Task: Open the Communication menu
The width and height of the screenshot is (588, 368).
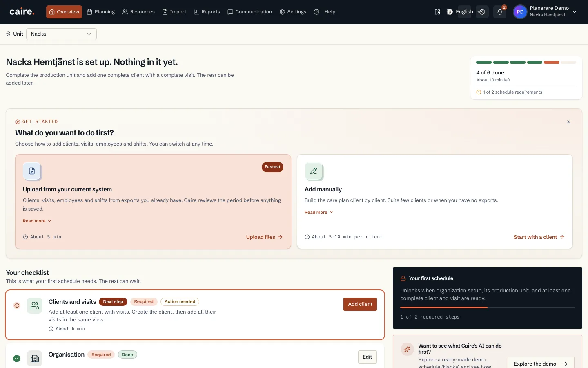Action: coord(250,12)
